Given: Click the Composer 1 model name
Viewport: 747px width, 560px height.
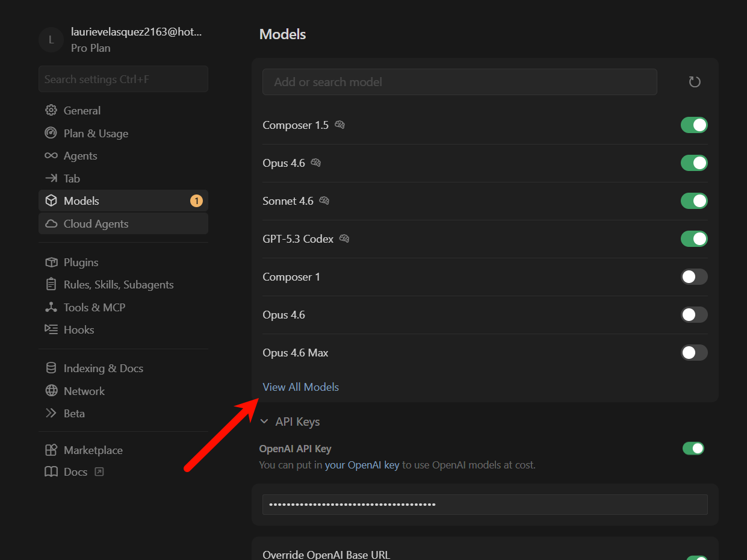Looking at the screenshot, I should pos(291,277).
